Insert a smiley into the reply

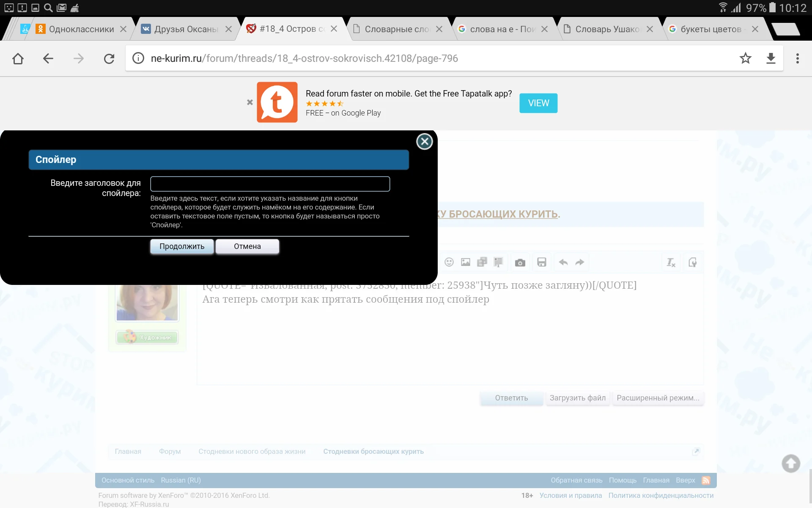[449, 262]
